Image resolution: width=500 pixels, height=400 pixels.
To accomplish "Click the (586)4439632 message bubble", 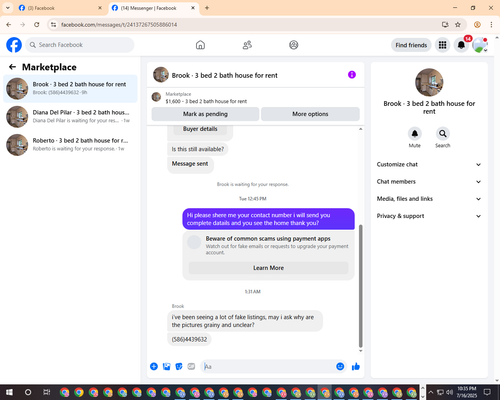I will (x=189, y=339).
